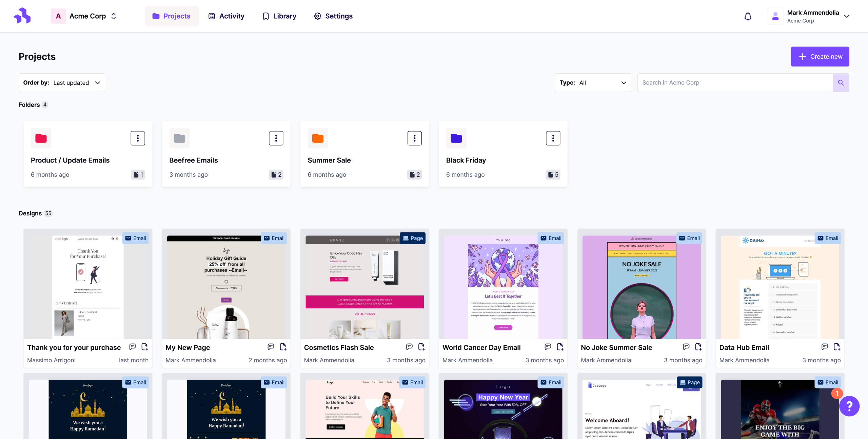The width and height of the screenshot is (868, 439).
Task: Switch to the Library tab
Action: click(279, 16)
